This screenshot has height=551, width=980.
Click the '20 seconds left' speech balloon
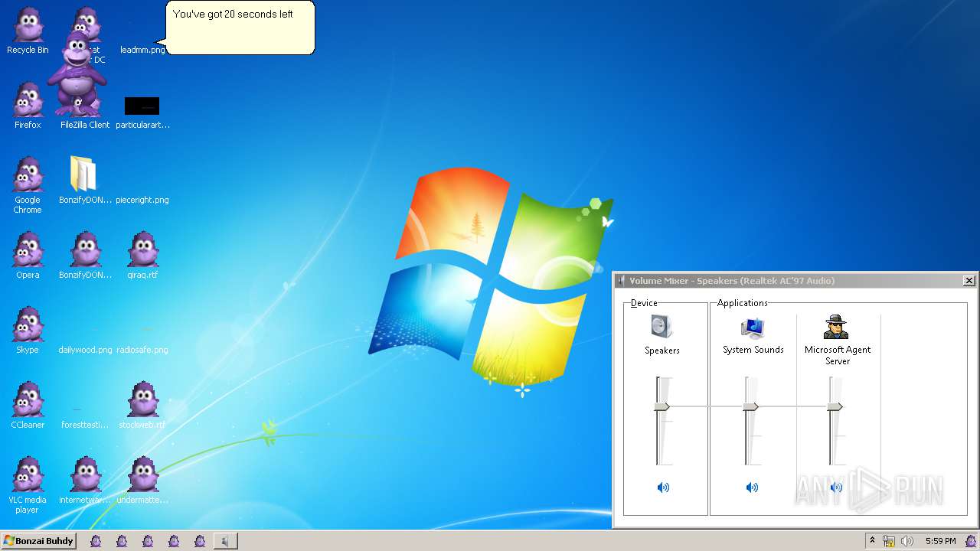click(x=240, y=28)
